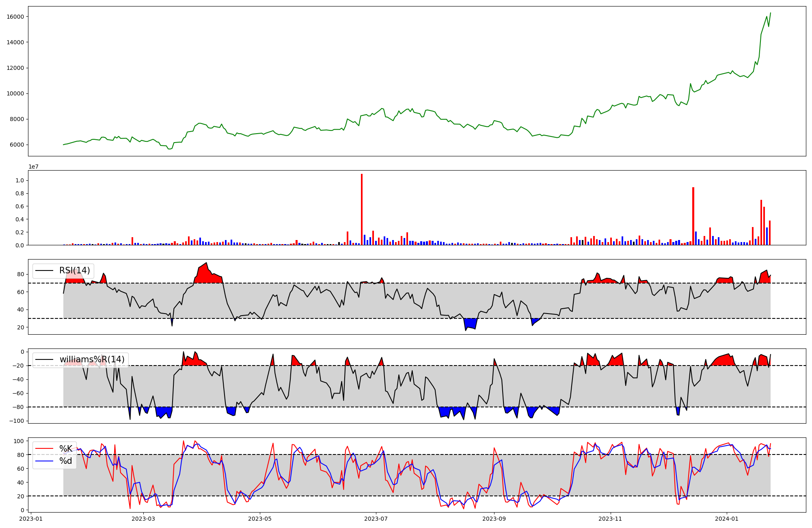812x528 pixels.
Task: Click the 12000 price axis label
Action: click(x=15, y=68)
